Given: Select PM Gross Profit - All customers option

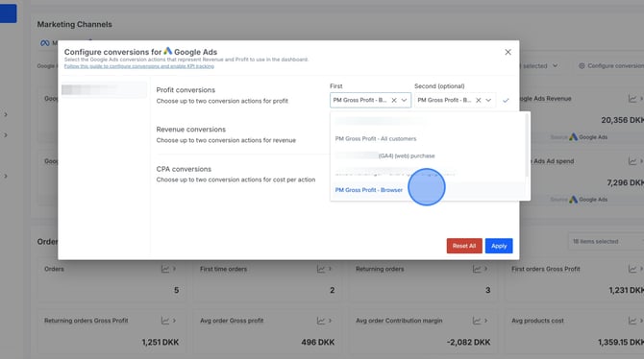Looking at the screenshot, I should [376, 138].
